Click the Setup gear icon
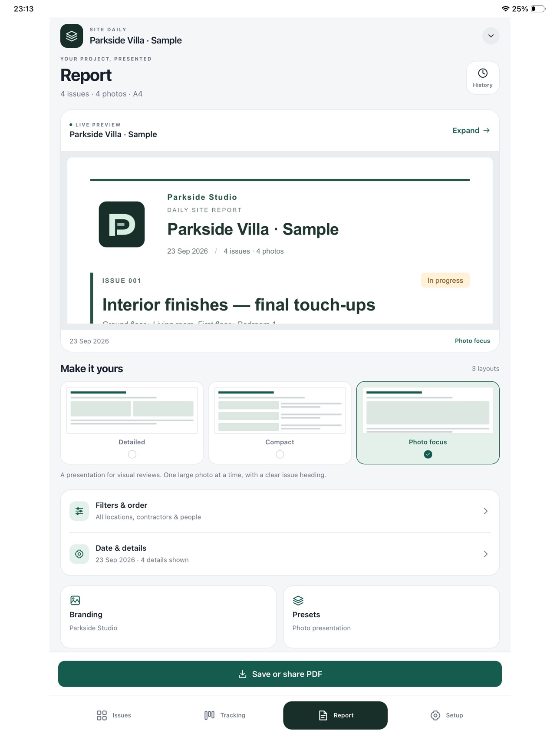The height and width of the screenshot is (747, 560). (435, 715)
